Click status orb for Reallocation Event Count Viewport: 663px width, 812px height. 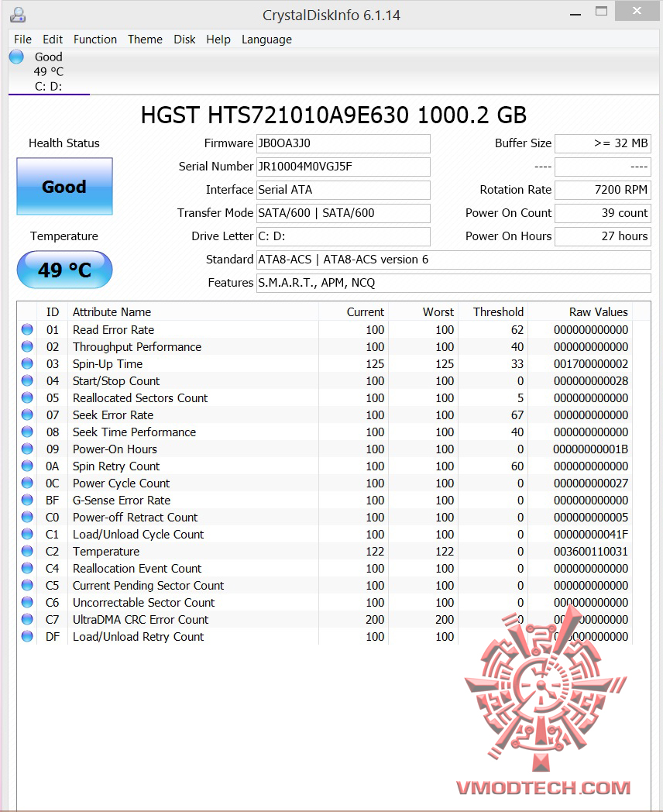tap(27, 568)
